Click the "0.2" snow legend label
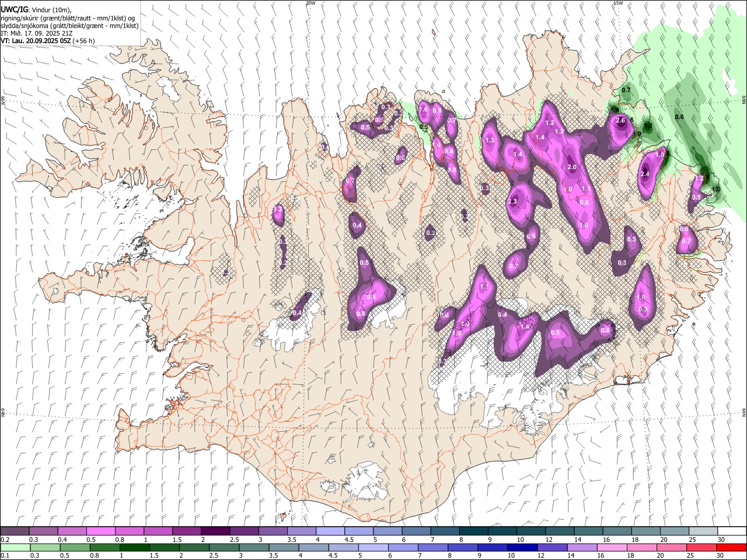Image resolution: width=747 pixels, height=560 pixels. coord(5,540)
